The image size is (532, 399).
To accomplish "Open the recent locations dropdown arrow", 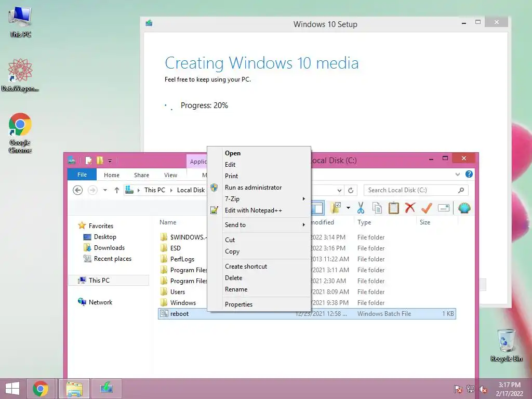I will coord(105,190).
